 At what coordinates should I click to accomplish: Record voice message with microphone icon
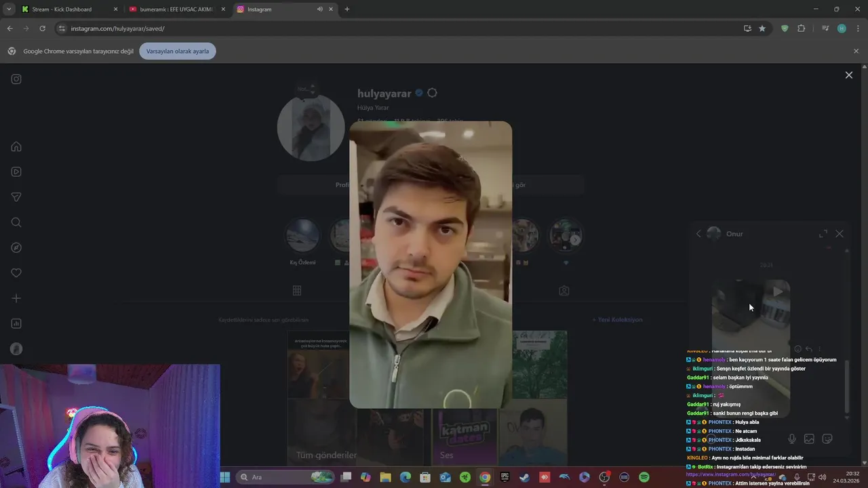point(791,439)
